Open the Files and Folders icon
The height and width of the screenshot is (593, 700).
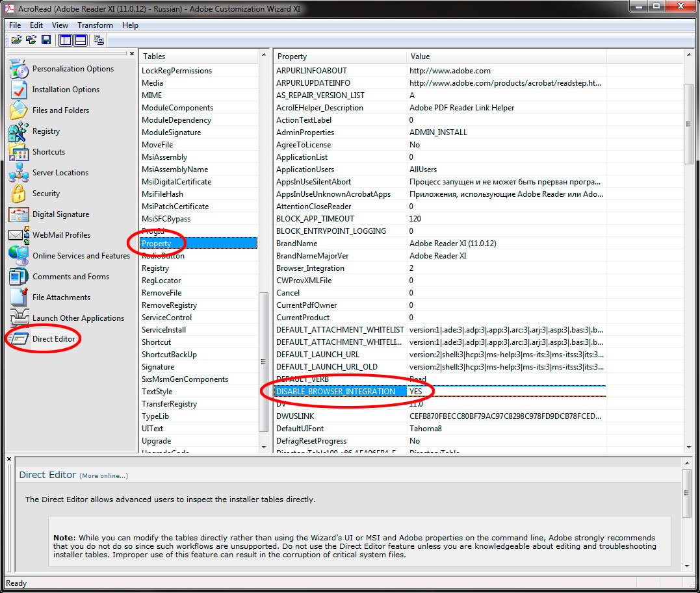19,110
